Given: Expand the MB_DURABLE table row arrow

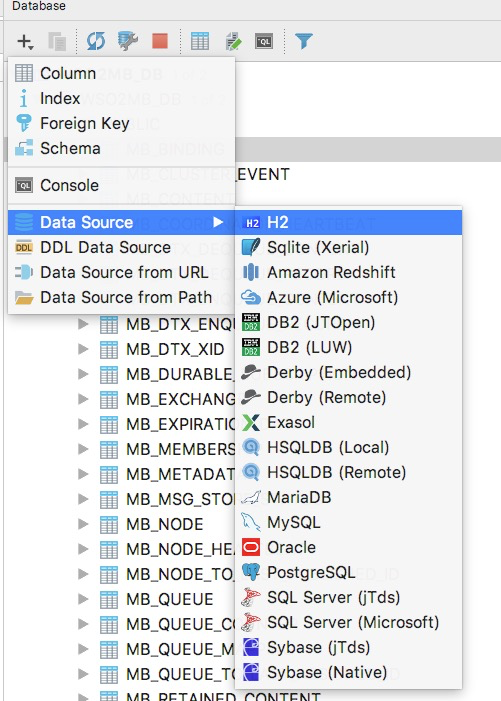Looking at the screenshot, I should pos(83,374).
